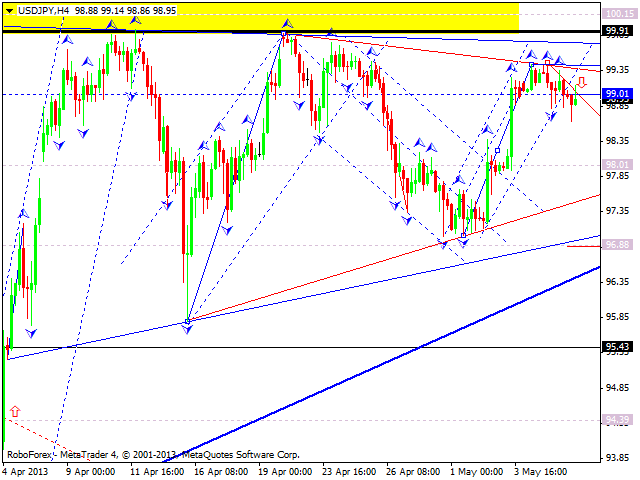This screenshot has width=640, height=480.
Task: Select the 96.35 price scale value
Action: pos(617,282)
